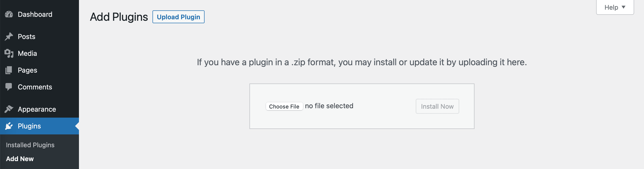Expand the Help dropdown arrow
Screen dimensions: 644x169
[x=623, y=7]
